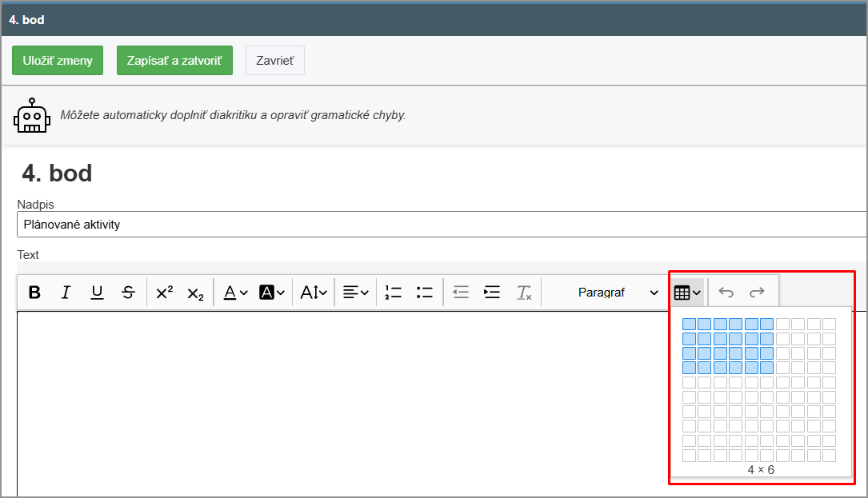Toggle underline text style
This screenshot has width=868, height=498.
[x=97, y=293]
